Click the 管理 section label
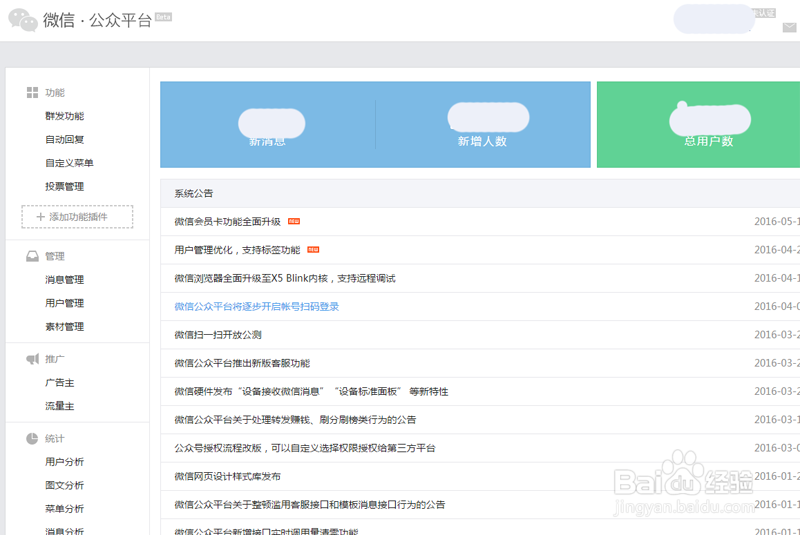Viewport: 800px width, 535px height. click(x=55, y=256)
